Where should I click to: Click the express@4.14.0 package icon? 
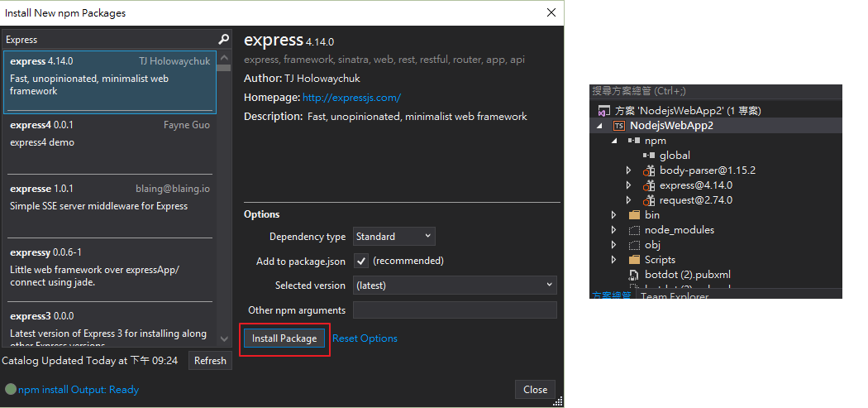click(x=649, y=185)
